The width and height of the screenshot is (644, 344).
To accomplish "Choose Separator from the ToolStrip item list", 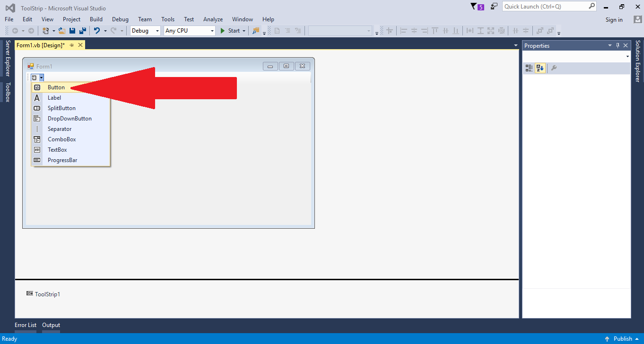I will click(x=70, y=129).
